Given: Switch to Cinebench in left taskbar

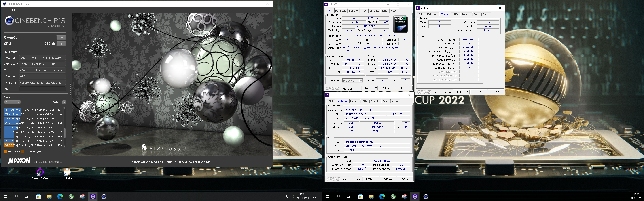Looking at the screenshot, I should [x=104, y=197].
